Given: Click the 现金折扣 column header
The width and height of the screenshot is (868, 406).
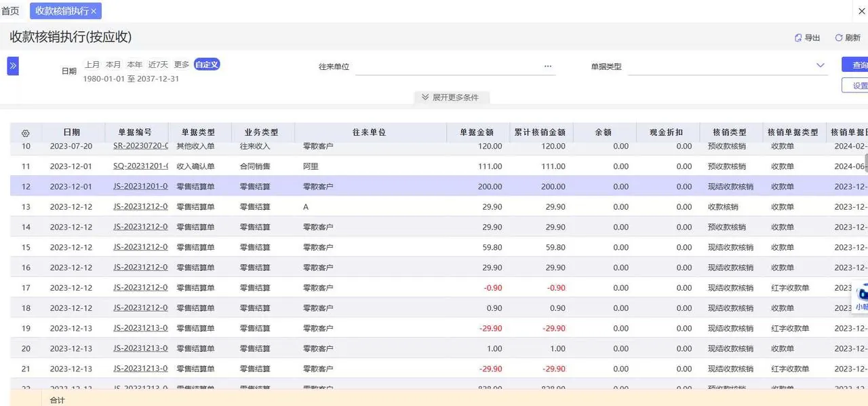Looking at the screenshot, I should coord(667,132).
